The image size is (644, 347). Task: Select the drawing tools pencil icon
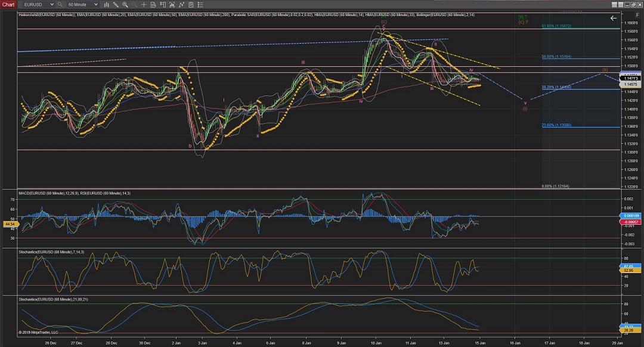click(116, 5)
